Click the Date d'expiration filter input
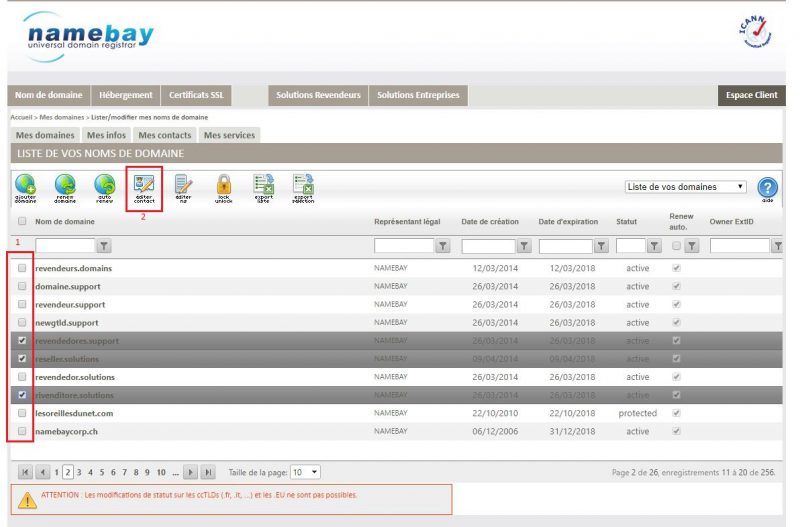The height and width of the screenshot is (527, 800). 566,246
